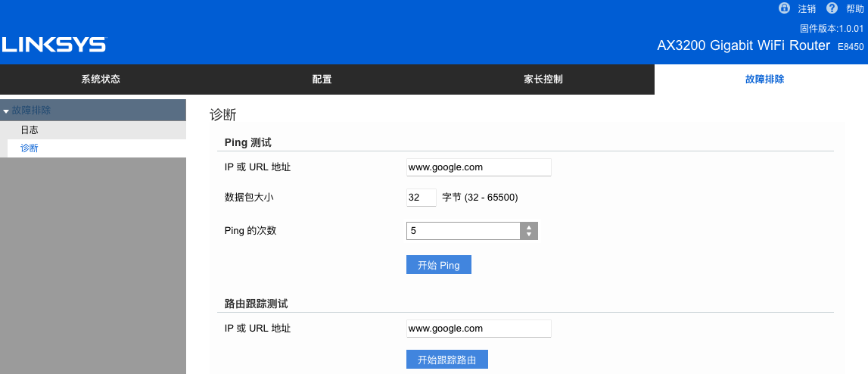The height and width of the screenshot is (374, 868).
Task: Collapse the 故障排除 sidebar section
Action: (x=93, y=111)
